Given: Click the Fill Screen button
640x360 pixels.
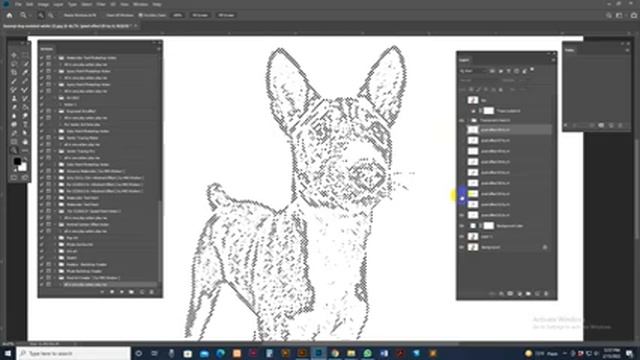Looking at the screenshot, I should coord(226,15).
